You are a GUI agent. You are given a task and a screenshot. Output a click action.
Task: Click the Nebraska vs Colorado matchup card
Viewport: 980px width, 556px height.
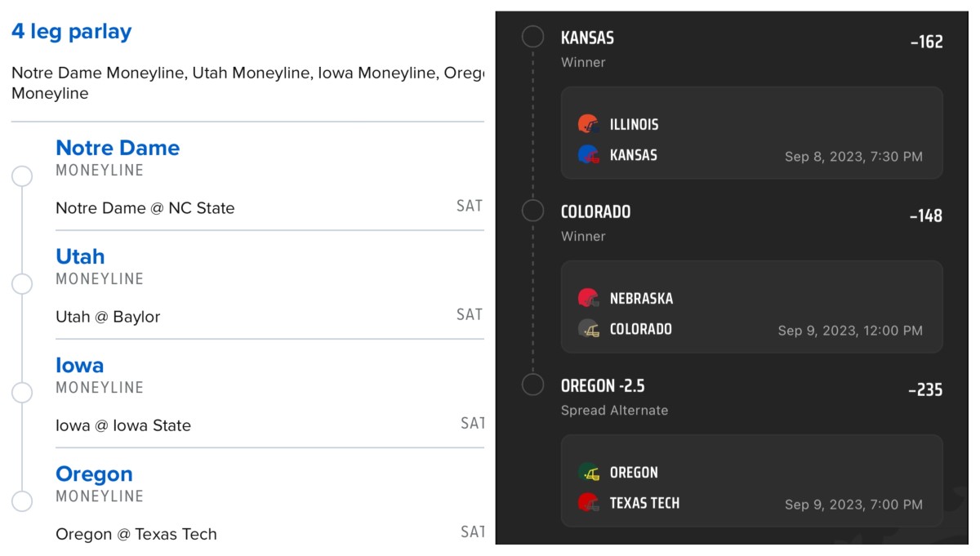pos(751,307)
